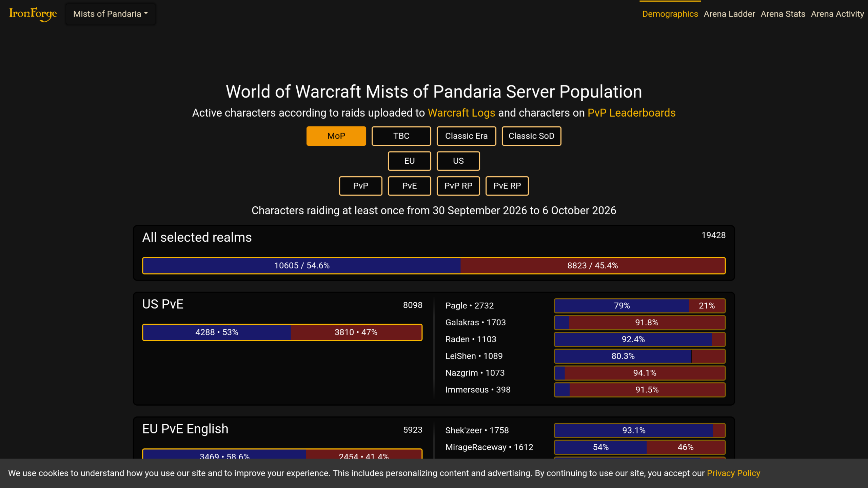868x488 pixels.
Task: Click the Galakras 91.8% faction bar
Action: (x=647, y=322)
